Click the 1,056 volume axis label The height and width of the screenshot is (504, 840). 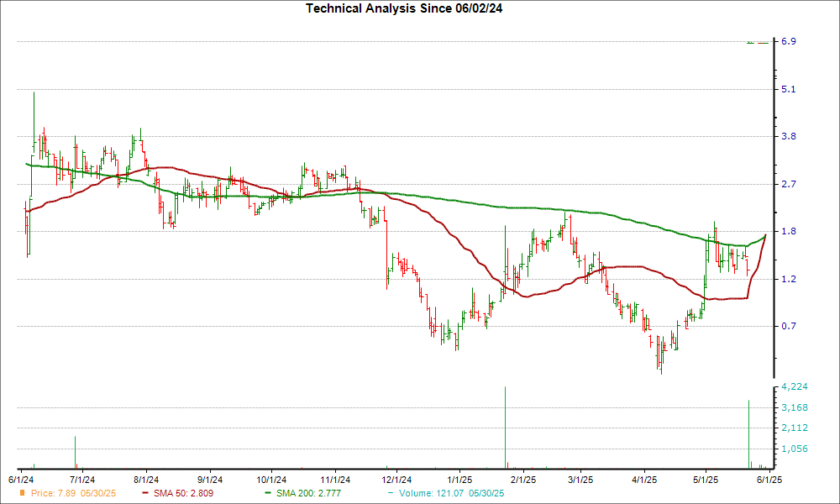click(795, 449)
